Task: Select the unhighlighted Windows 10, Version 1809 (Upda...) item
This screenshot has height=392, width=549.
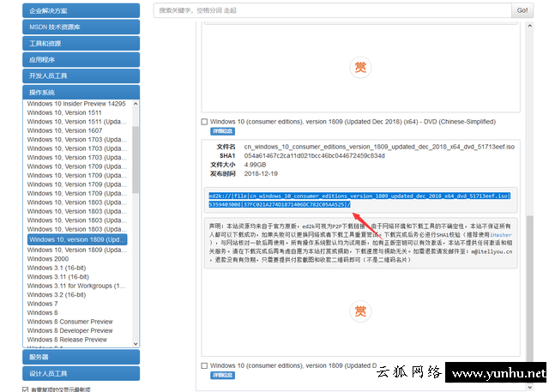Action: [x=76, y=250]
